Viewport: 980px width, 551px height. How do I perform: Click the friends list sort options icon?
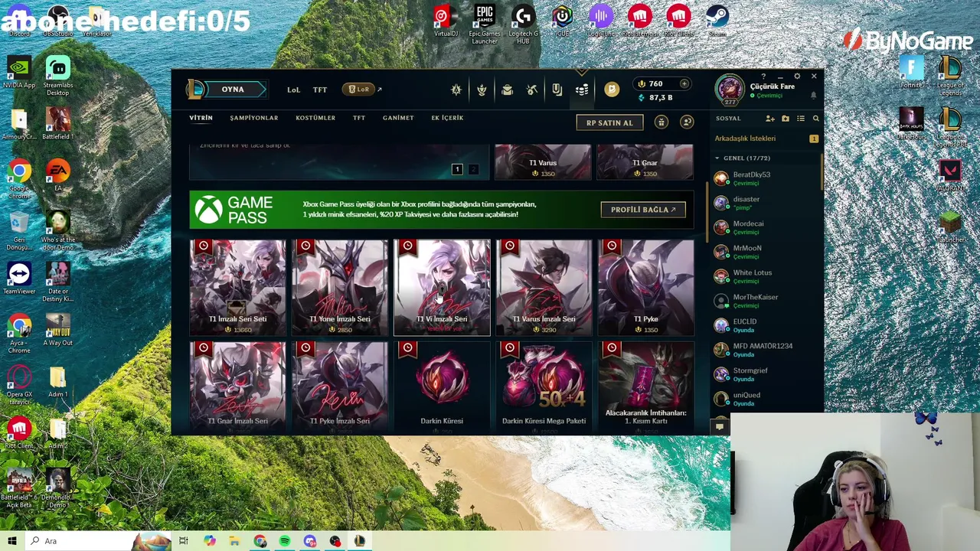[x=801, y=119]
